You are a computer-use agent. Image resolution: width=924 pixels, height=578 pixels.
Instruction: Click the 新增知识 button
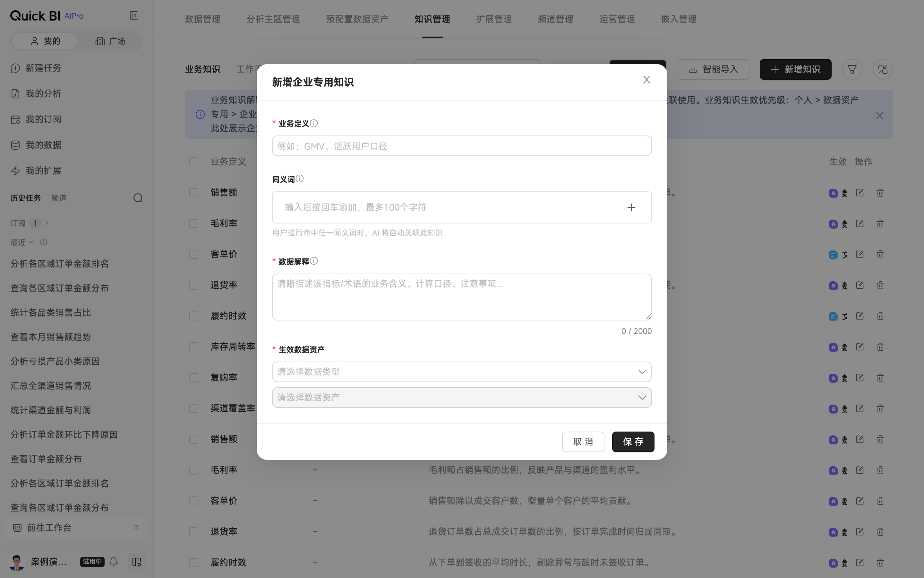coord(795,69)
